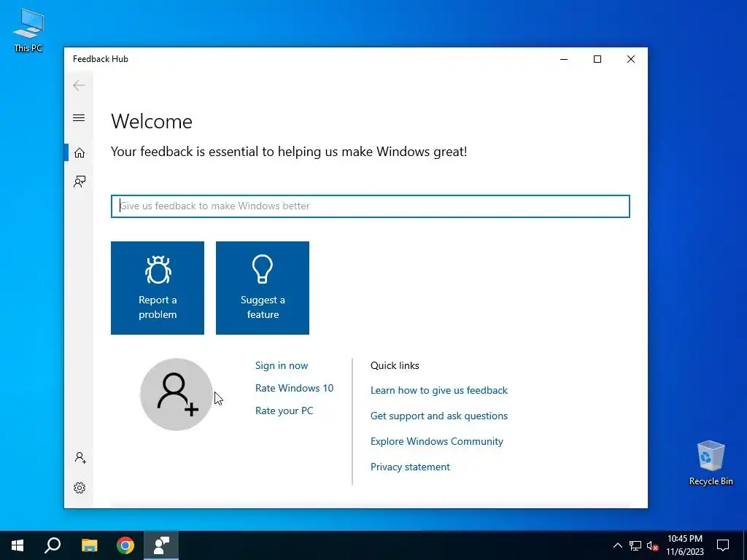
Task: Open Feedback Hub settings gear
Action: (x=79, y=488)
